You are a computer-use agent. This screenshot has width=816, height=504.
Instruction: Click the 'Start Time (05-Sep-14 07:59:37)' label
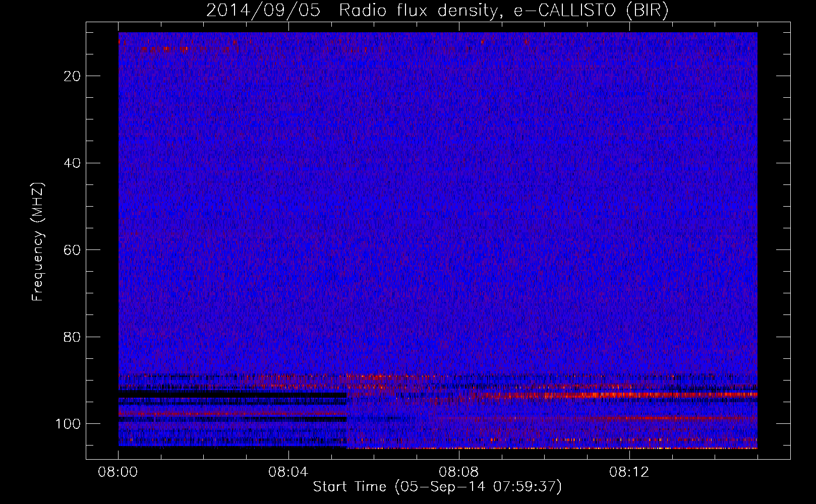pos(437,487)
